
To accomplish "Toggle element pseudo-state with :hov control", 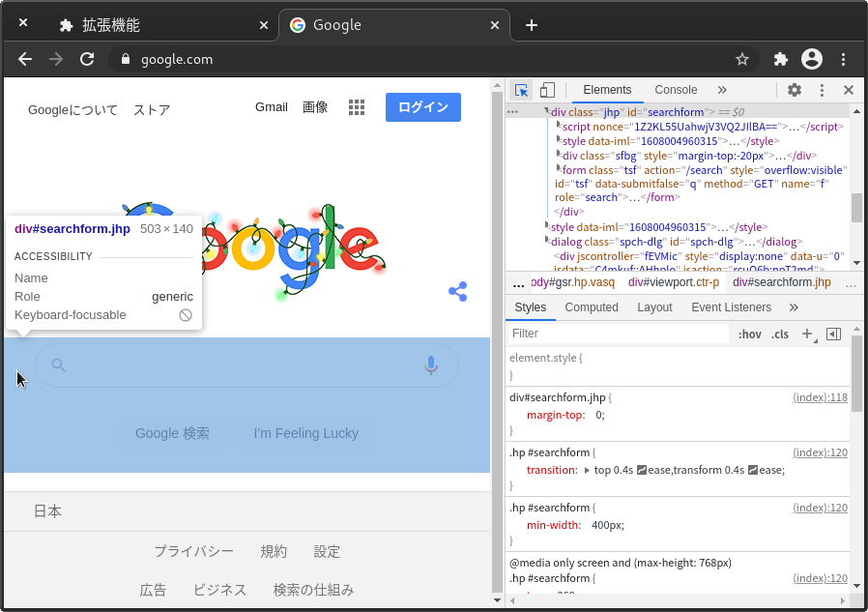I will (749, 334).
